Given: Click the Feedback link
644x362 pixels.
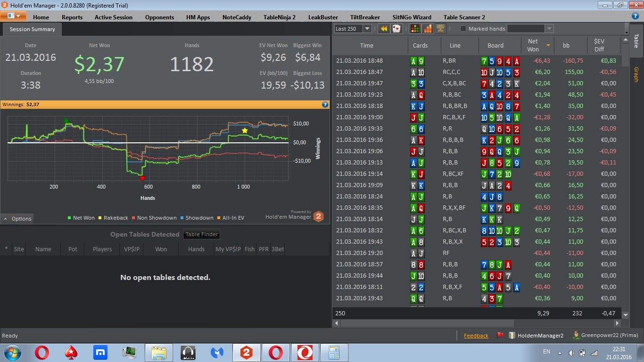Looking at the screenshot, I should [476, 336].
